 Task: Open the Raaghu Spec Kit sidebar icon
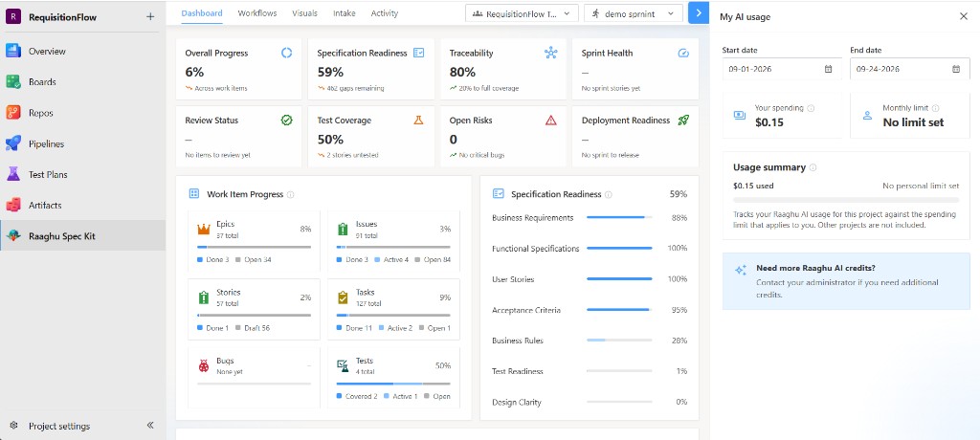[x=13, y=235]
